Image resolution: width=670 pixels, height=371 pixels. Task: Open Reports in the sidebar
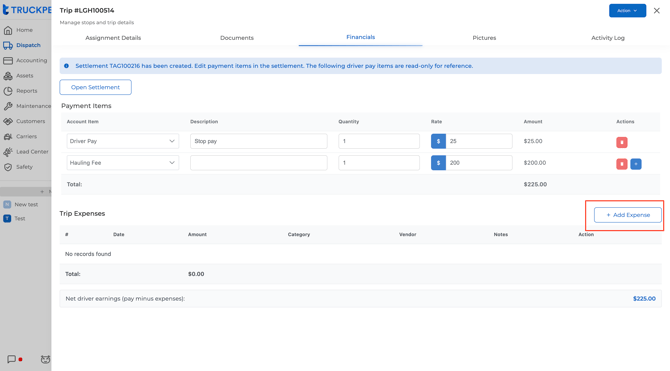click(x=25, y=91)
